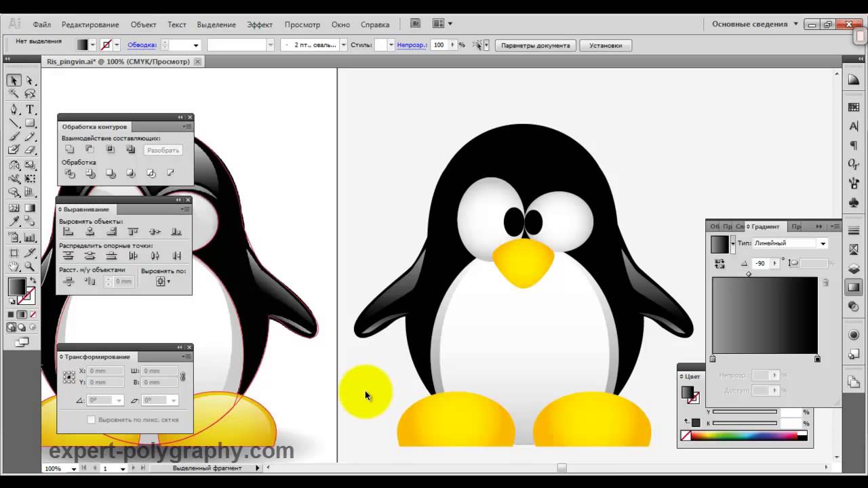
Task: Select the Selection (black arrow) tool
Action: click(x=14, y=81)
